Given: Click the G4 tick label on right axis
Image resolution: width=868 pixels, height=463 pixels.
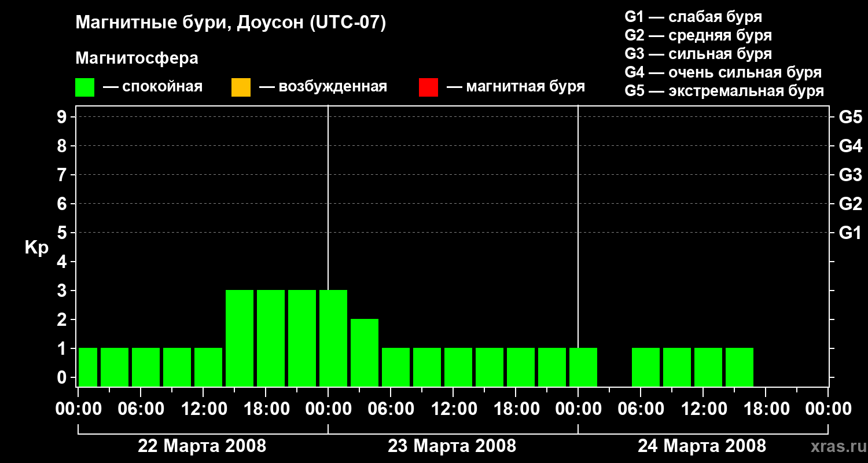Looking at the screenshot, I should pyautogui.click(x=851, y=146).
